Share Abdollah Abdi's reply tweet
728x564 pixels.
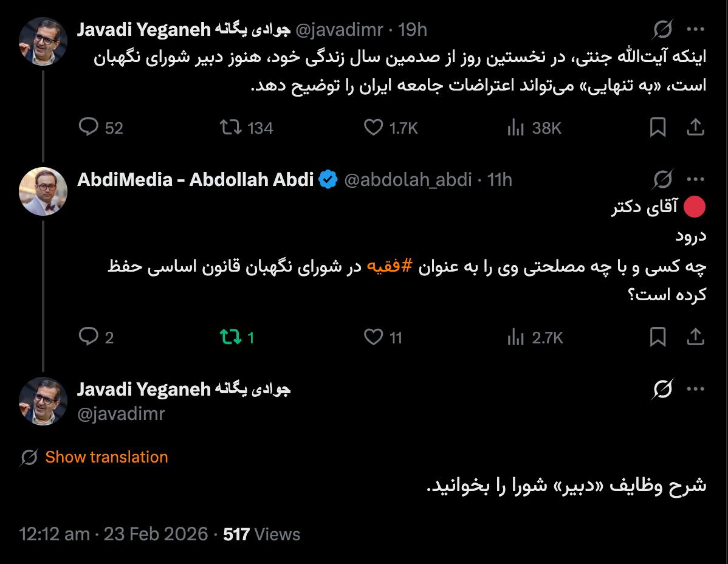click(x=695, y=337)
